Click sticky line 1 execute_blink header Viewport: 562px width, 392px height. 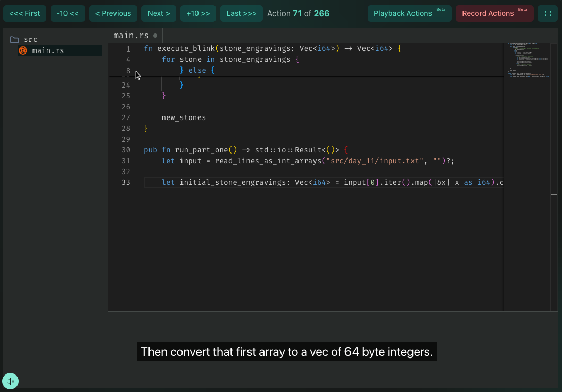[272, 49]
